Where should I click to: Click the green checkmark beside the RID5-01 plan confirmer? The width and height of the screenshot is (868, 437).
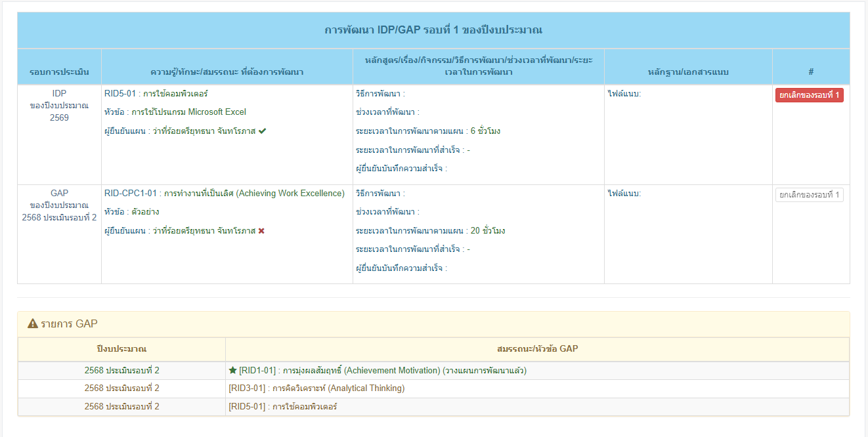[x=262, y=131]
